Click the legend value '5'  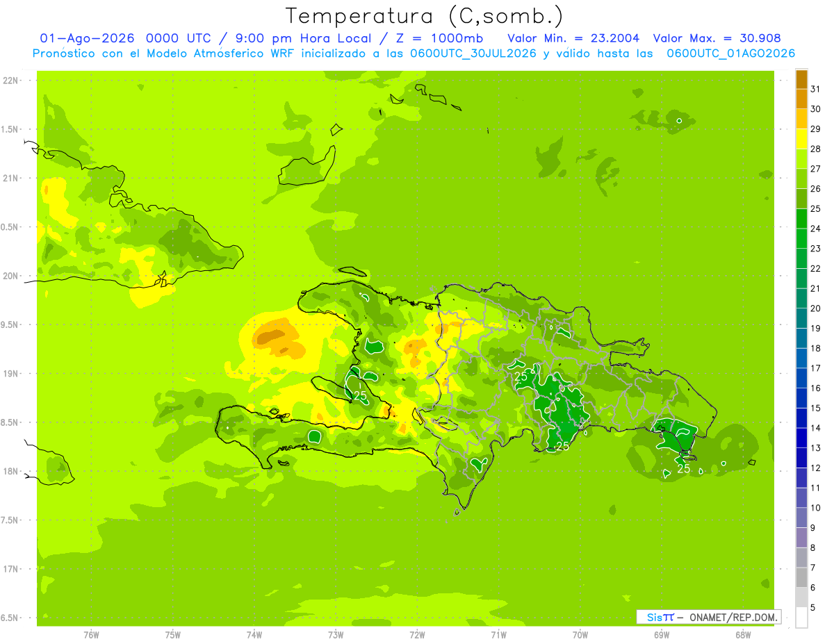pyautogui.click(x=813, y=607)
